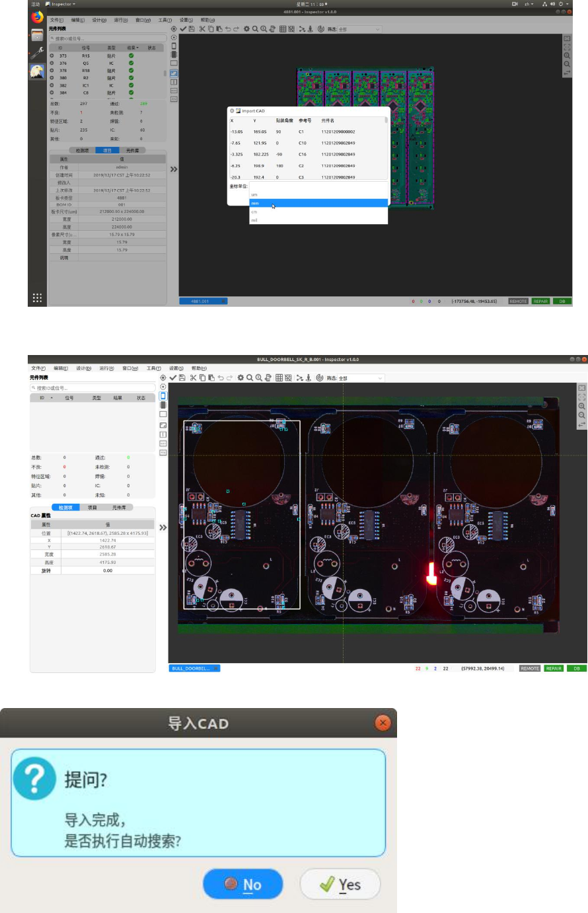Open the zh input language indicator in top bar
588x913 pixels.
click(x=528, y=4)
